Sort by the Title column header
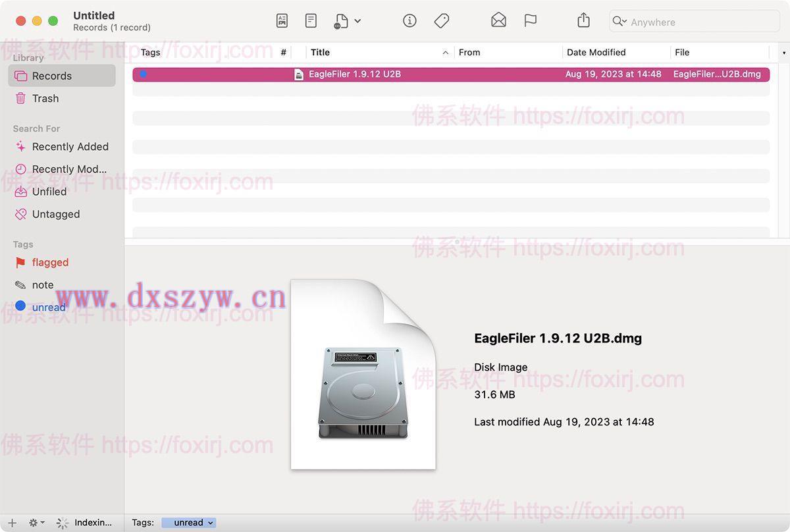The width and height of the screenshot is (790, 532). (321, 52)
